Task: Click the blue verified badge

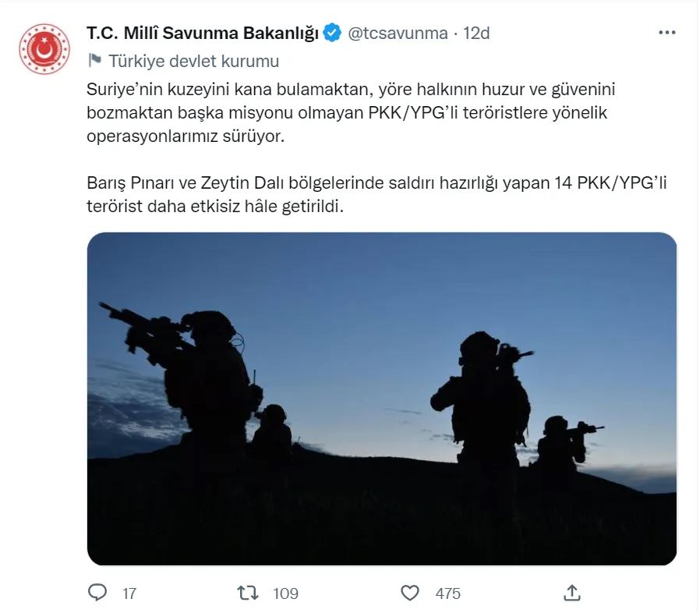Action: point(332,33)
